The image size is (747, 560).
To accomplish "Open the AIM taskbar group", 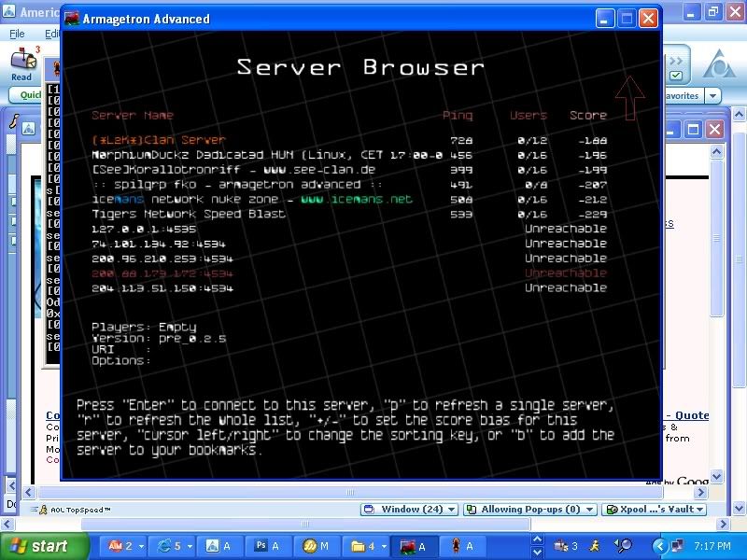I will pyautogui.click(x=121, y=546).
